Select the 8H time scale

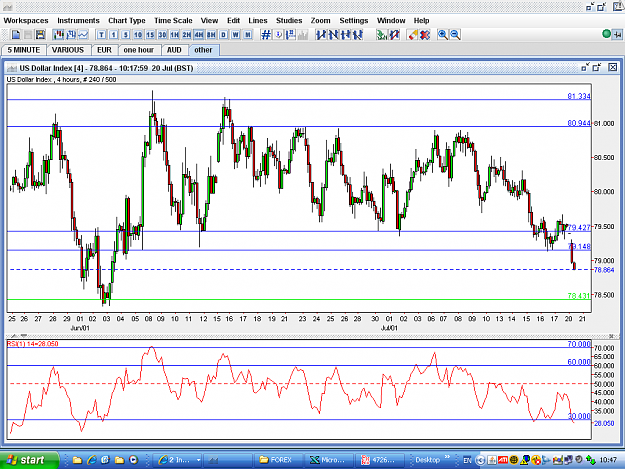coord(211,35)
